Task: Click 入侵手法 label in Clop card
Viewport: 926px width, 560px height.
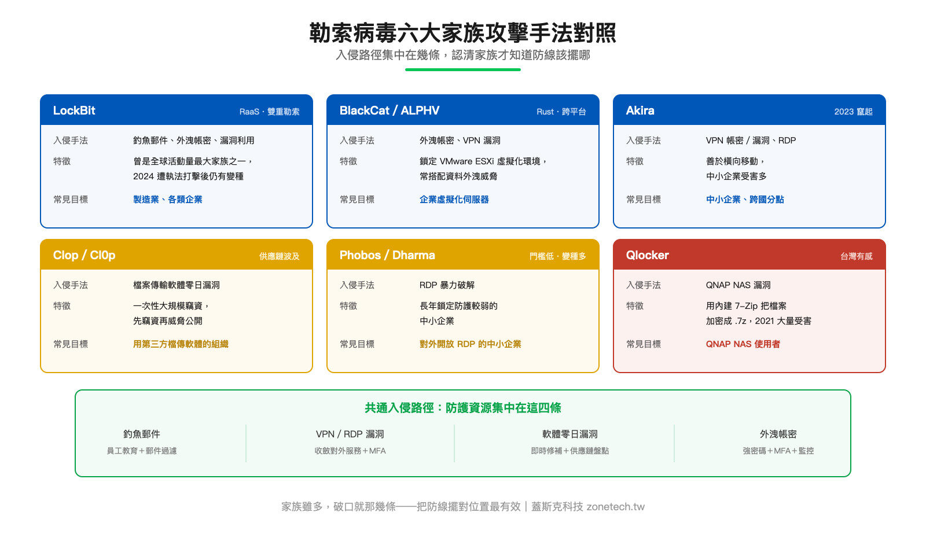Action: point(71,285)
